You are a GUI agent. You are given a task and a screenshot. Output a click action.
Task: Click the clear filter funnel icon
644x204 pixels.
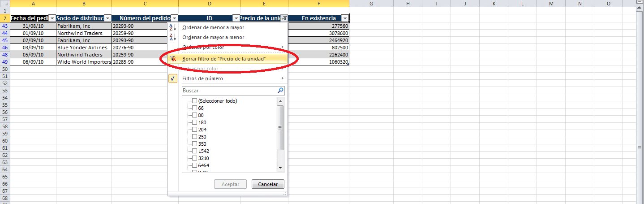(x=173, y=59)
